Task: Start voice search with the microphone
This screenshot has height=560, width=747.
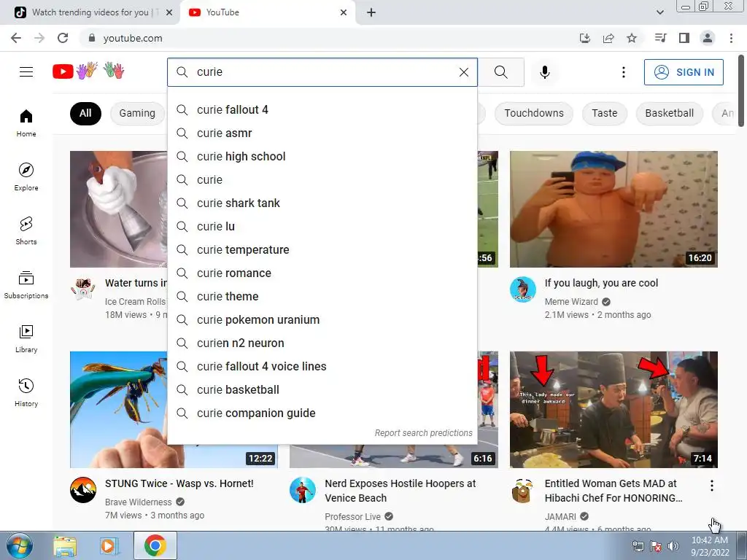Action: [545, 72]
